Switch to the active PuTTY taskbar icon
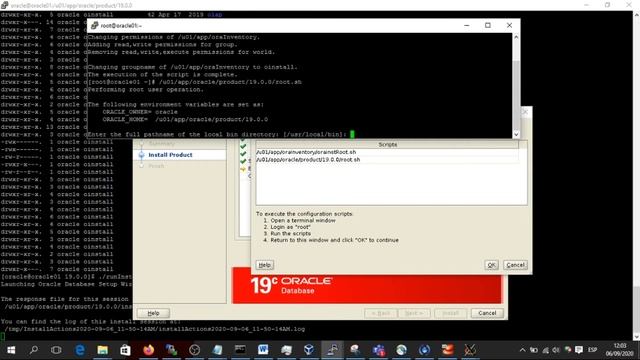 pos(332,350)
